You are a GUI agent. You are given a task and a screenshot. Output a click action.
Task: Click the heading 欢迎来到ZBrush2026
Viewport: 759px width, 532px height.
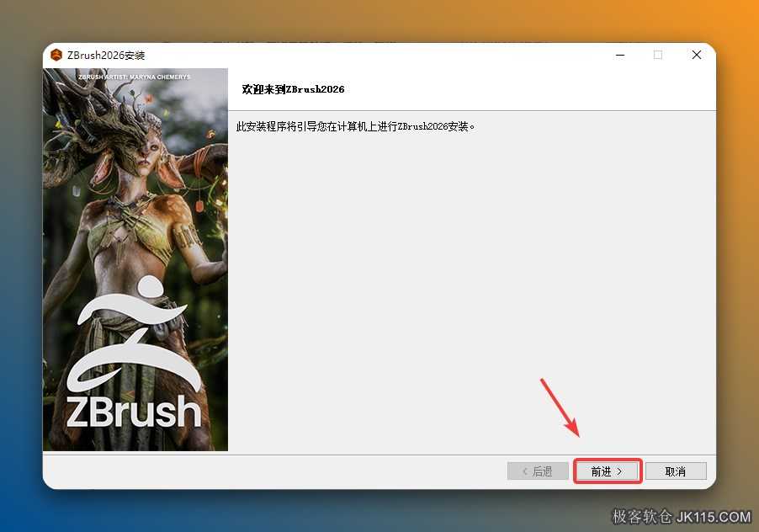click(x=294, y=89)
